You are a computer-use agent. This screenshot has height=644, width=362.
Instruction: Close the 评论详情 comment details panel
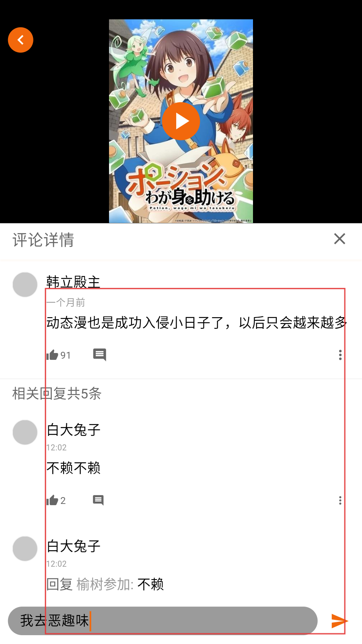[x=339, y=239]
